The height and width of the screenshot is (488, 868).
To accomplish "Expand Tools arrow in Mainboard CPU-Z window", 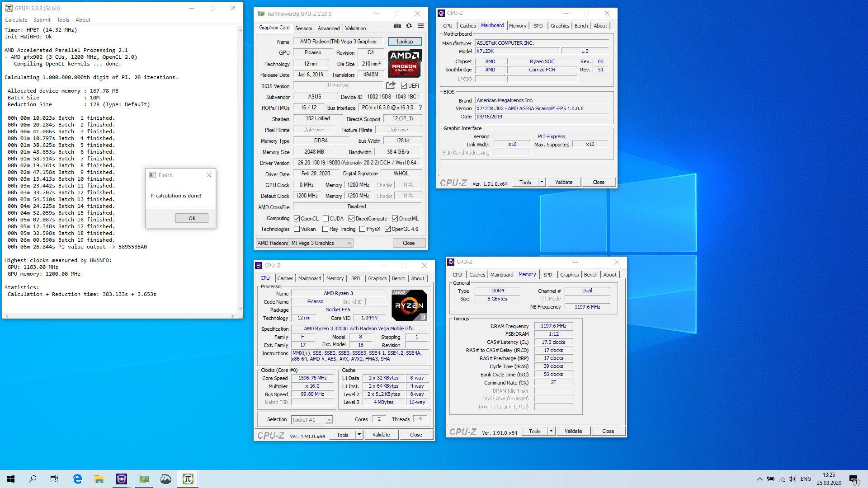I will 542,182.
